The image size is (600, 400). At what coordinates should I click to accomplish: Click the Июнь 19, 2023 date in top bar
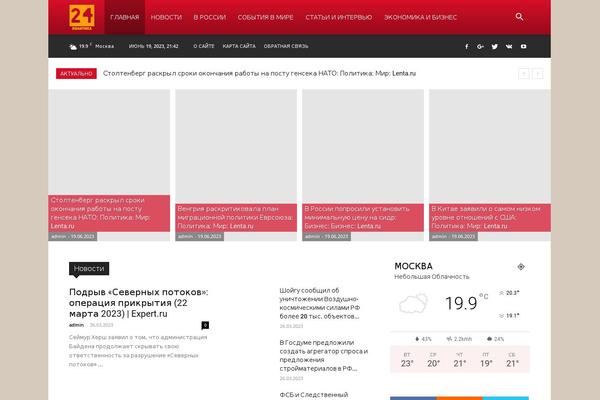coord(153,46)
